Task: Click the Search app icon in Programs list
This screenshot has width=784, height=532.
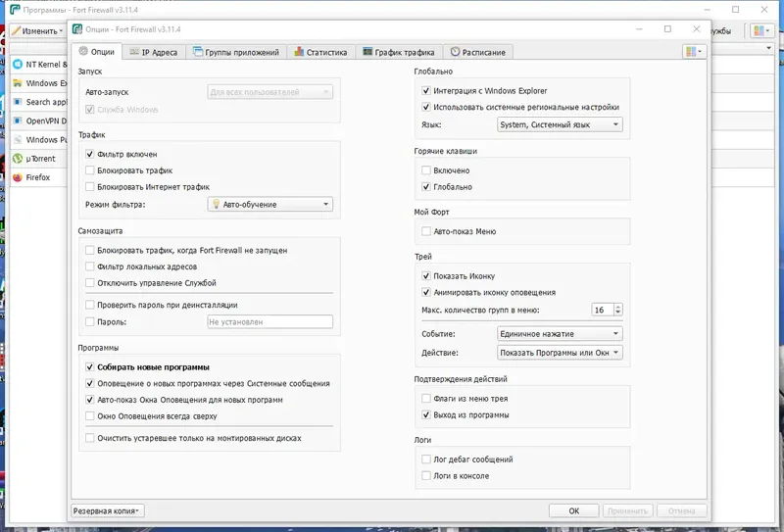Action: pyautogui.click(x=18, y=102)
